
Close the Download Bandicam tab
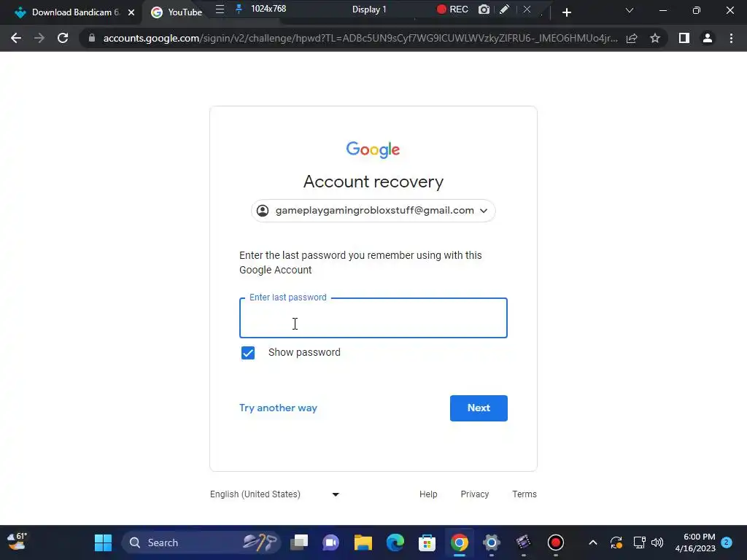(x=131, y=12)
